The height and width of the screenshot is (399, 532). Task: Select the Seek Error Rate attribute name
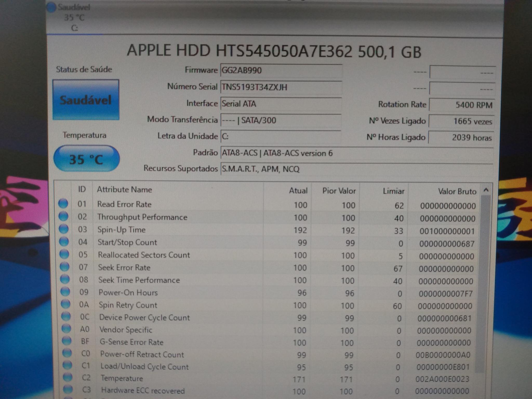click(x=124, y=268)
